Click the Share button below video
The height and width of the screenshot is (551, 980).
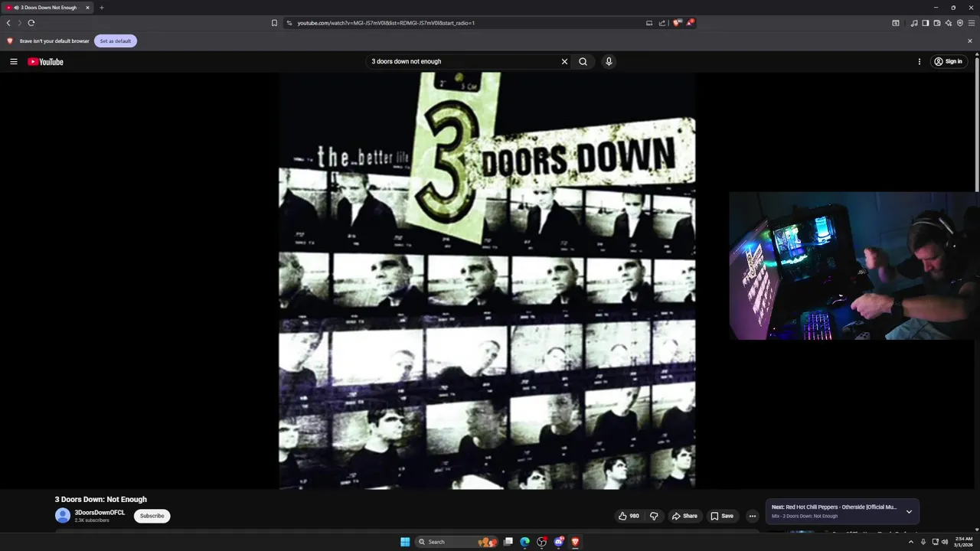pyautogui.click(x=684, y=516)
